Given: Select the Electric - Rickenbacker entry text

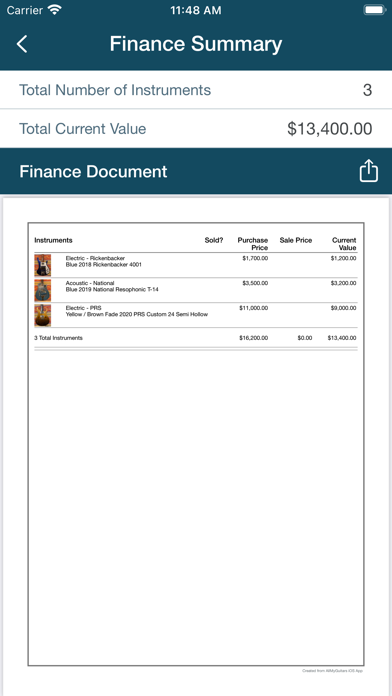Looking at the screenshot, I should pyautogui.click(x=95, y=258).
